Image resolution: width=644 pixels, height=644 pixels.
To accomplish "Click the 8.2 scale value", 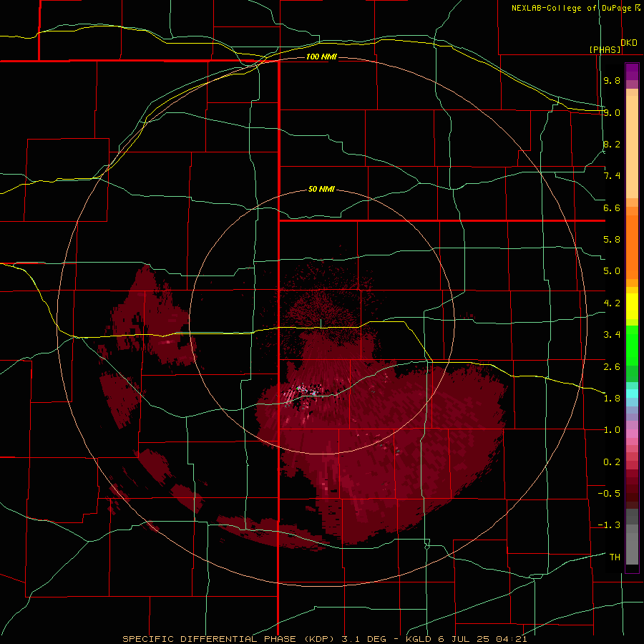I will pyautogui.click(x=612, y=144).
